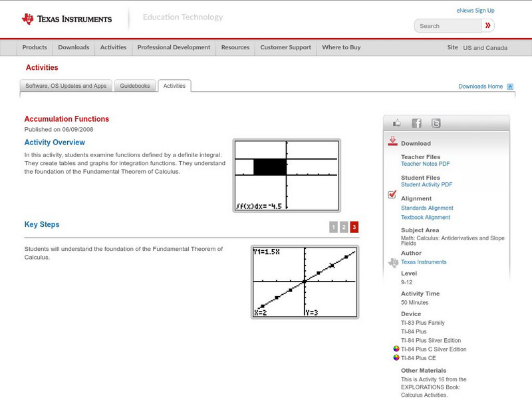This screenshot has height=398, width=532.
Task: Click the Student Files heading
Action: [420, 178]
